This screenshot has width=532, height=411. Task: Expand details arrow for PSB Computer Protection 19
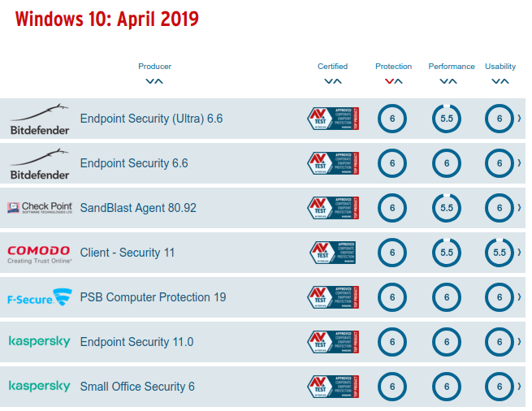pos(520,297)
